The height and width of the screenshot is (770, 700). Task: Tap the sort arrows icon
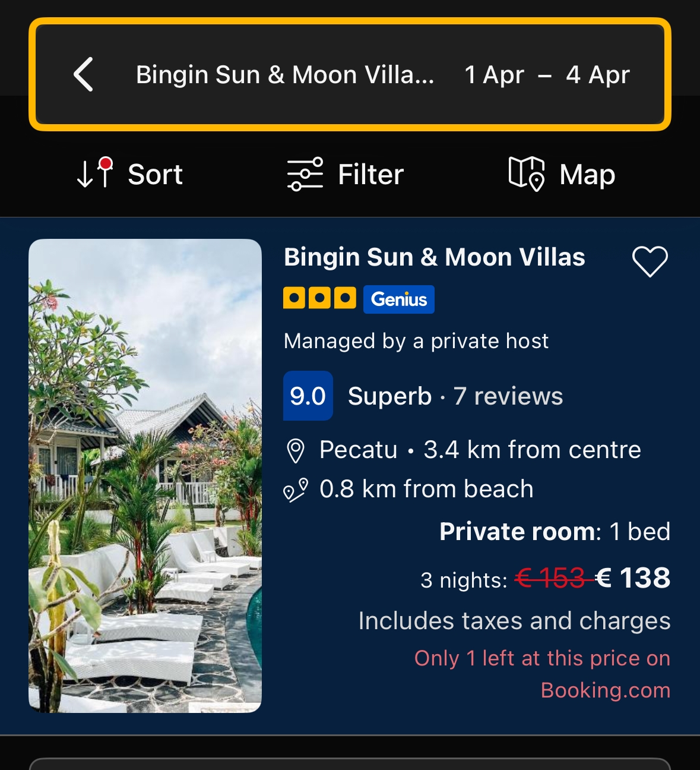point(95,173)
